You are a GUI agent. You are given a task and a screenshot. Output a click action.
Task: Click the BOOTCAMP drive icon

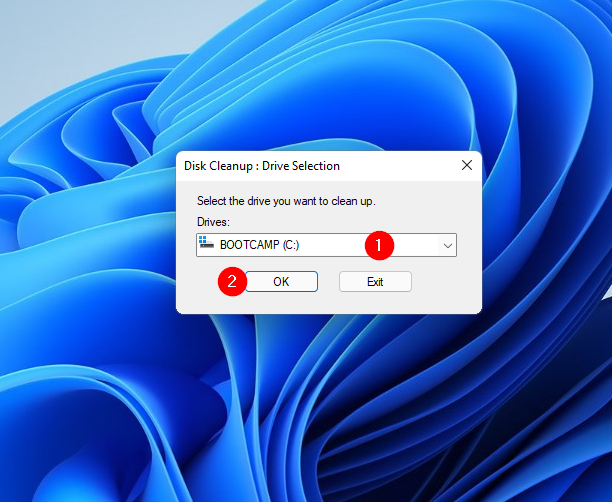pos(207,243)
